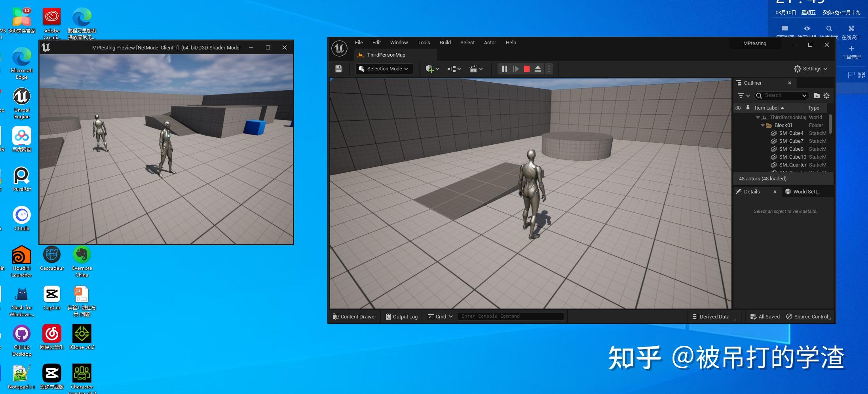868x394 pixels.
Task: Toggle the pinned column header
Action: point(748,108)
